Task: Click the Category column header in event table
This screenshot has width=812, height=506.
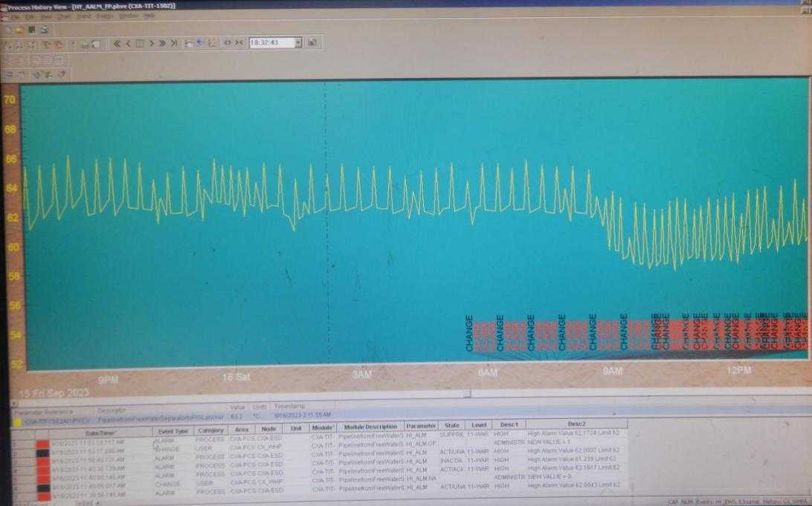Action: [211, 431]
